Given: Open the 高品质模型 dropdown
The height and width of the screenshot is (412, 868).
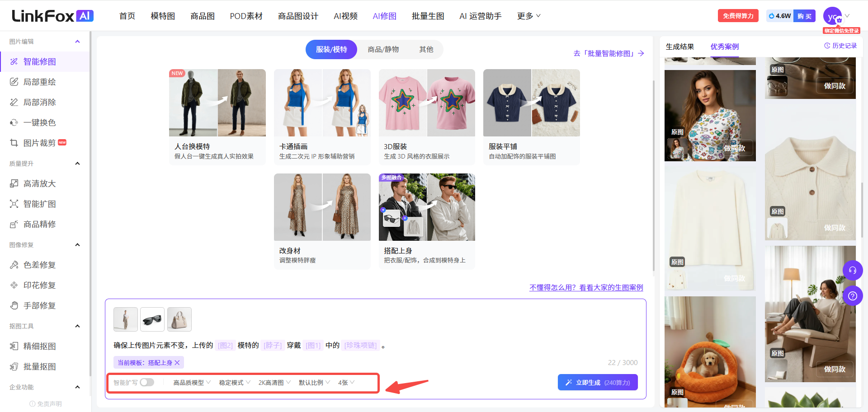Looking at the screenshot, I should 192,383.
